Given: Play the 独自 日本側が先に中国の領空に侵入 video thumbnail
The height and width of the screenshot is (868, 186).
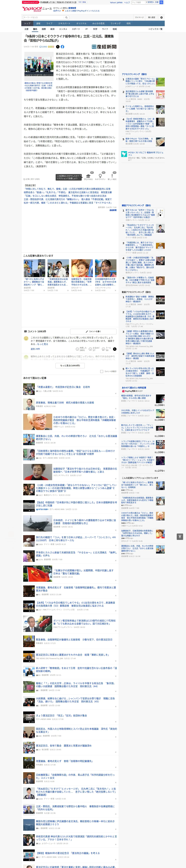Looking at the screenshot, I should (29, 505).
